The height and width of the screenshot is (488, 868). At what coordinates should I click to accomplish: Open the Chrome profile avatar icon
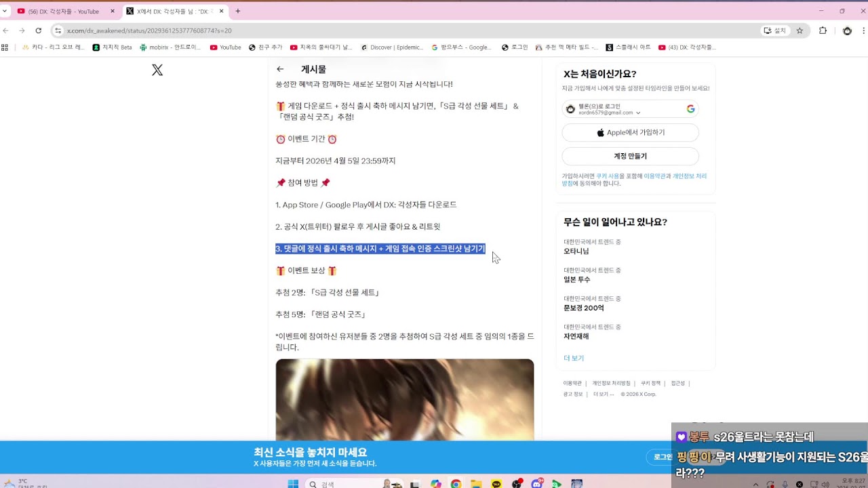847,30
